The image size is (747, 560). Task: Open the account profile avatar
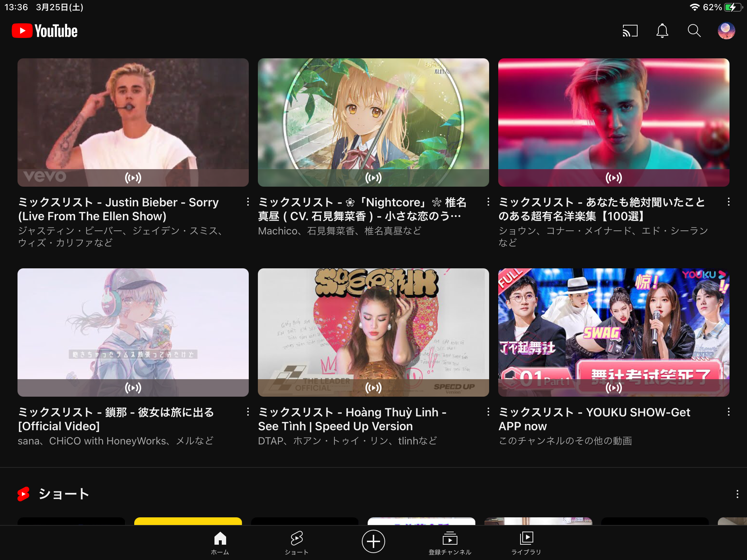726,31
